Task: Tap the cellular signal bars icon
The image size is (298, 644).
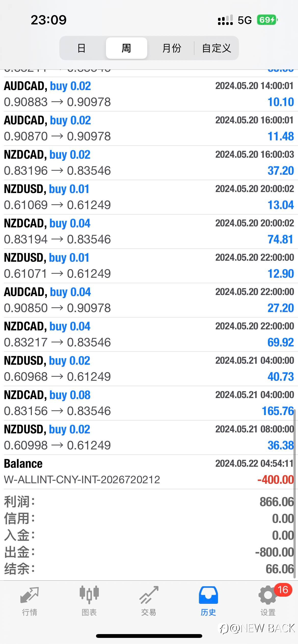Action: [x=225, y=20]
